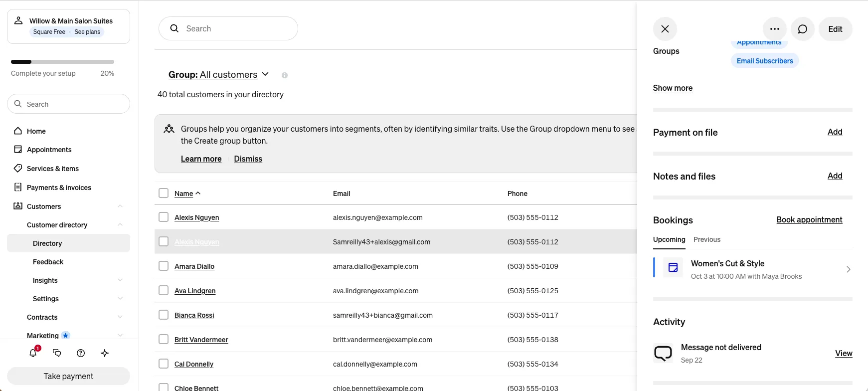Viewport: 868px width, 391px height.
Task: Click the groups people icon in banner
Action: (x=169, y=129)
